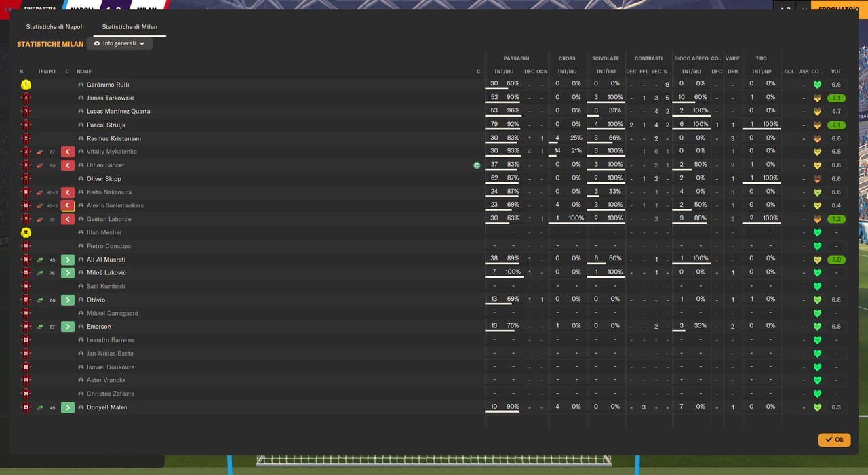Sort by the GOL column header

789,71
